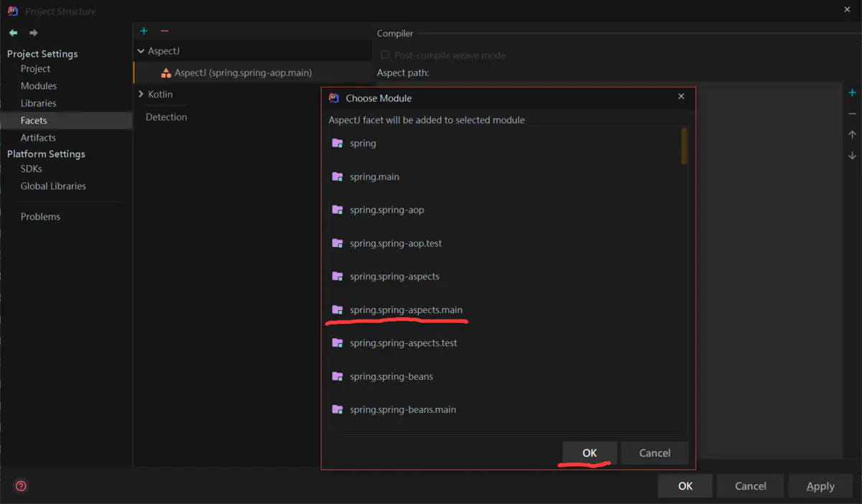Open the Modules settings section
This screenshot has width=862, height=504.
pos(39,86)
